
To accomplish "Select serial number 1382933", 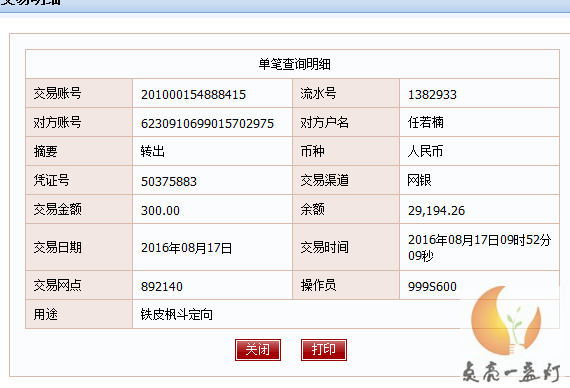I will (432, 95).
